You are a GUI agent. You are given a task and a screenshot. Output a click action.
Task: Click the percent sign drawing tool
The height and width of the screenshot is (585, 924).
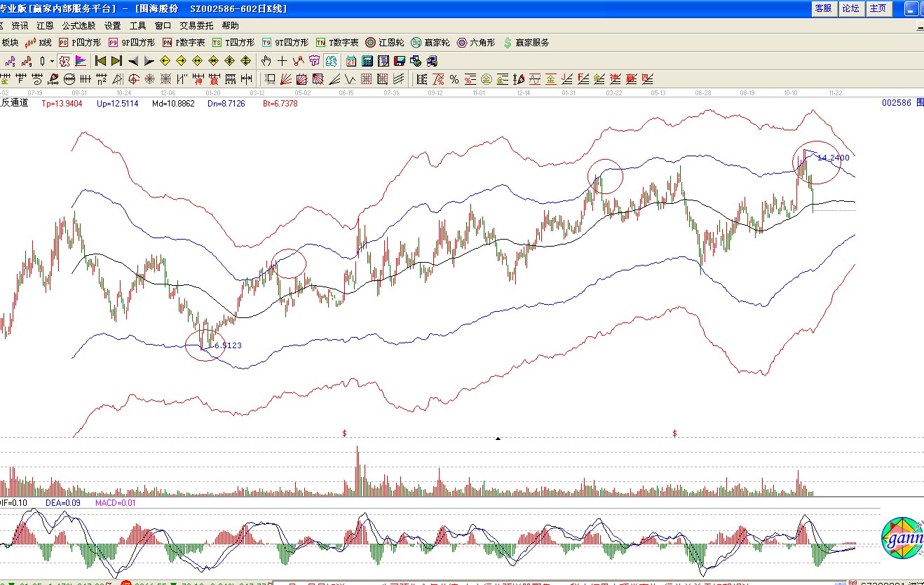454,79
